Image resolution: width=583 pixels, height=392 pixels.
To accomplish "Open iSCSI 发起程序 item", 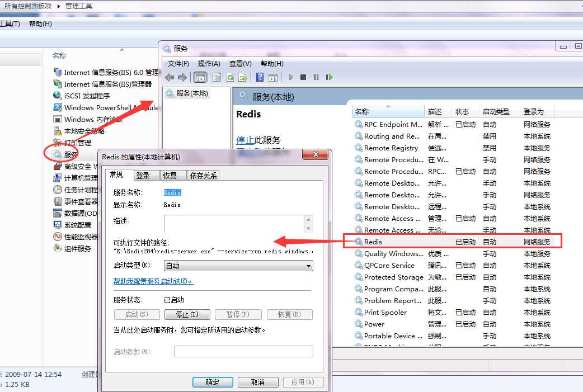I will (x=82, y=96).
